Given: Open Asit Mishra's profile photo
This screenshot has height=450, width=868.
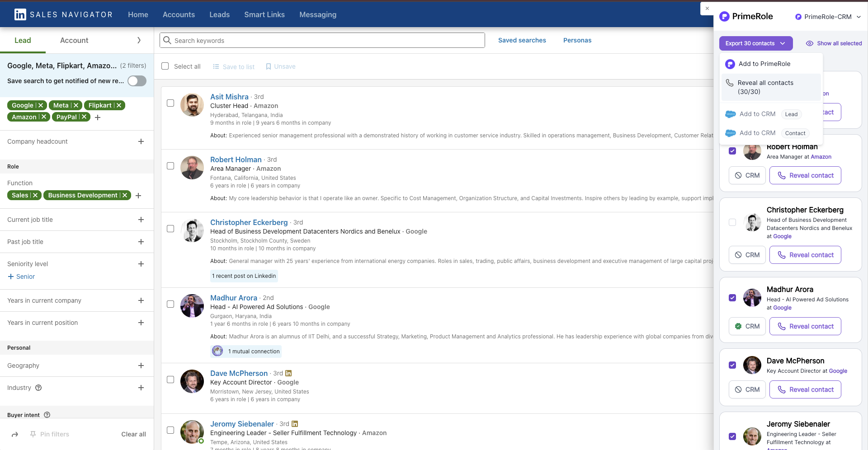Looking at the screenshot, I should pyautogui.click(x=192, y=105).
